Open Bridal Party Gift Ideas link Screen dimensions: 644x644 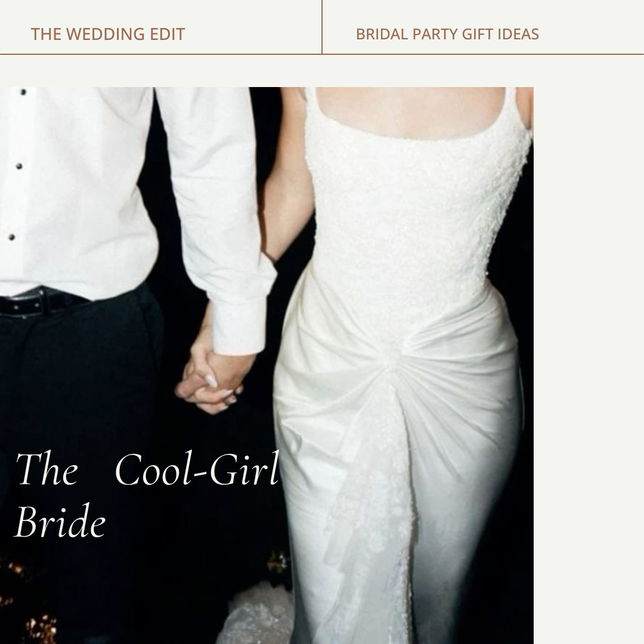(447, 34)
